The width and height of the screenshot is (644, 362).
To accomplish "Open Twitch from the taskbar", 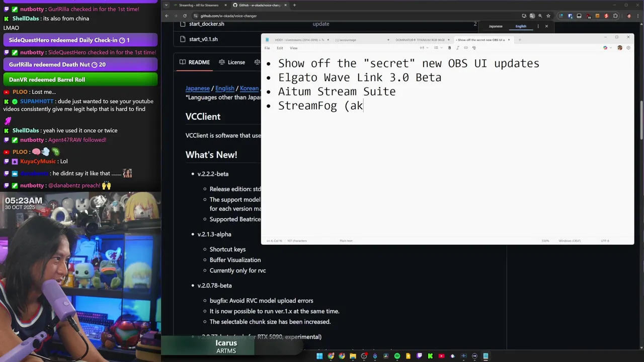I will pos(419,356).
